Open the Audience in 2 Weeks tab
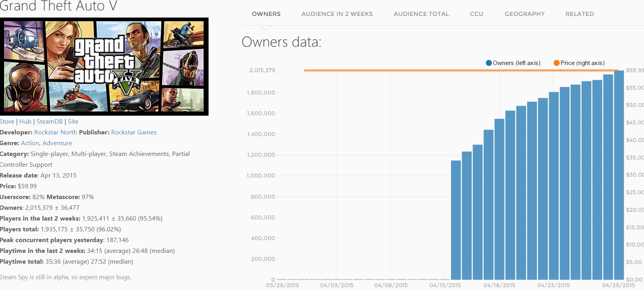The image size is (644, 290). 337,14
